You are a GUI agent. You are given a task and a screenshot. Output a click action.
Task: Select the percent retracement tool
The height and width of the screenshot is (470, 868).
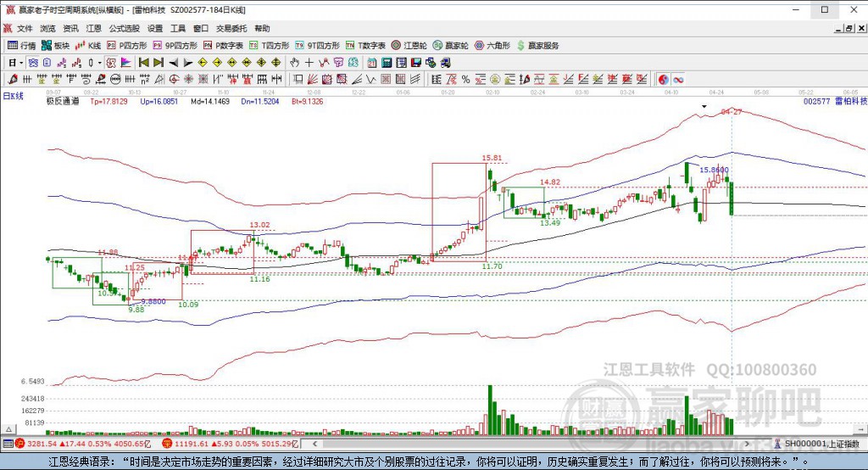[x=465, y=80]
